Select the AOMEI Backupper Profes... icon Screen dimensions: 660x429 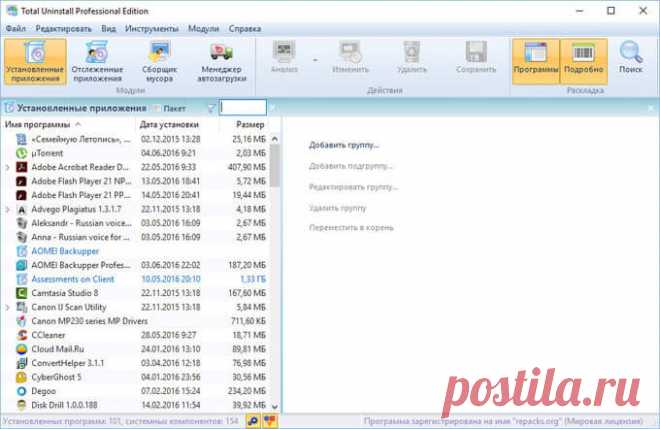pos(21,265)
